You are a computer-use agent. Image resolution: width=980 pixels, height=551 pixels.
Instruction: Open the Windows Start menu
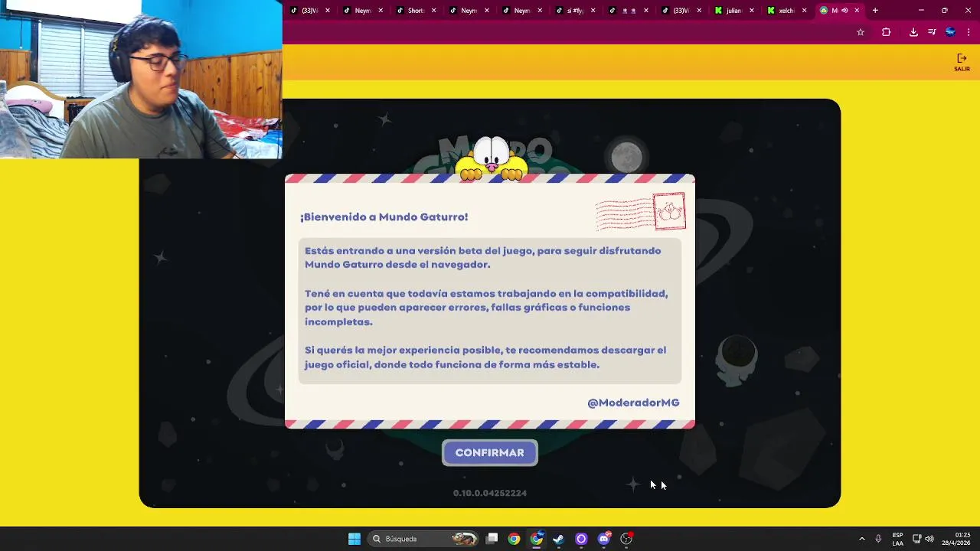point(354,539)
